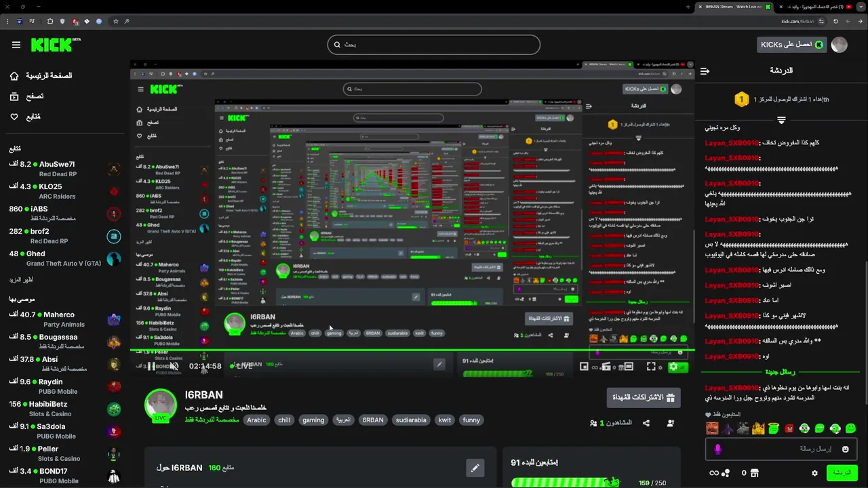Click the home icon in sidebar
Viewport: 868px width, 488px height.
point(14,76)
